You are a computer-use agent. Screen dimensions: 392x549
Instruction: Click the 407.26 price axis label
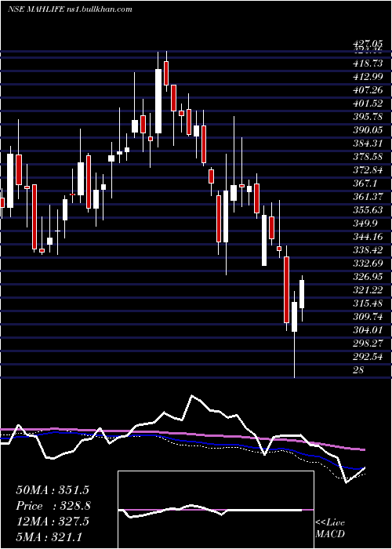[368, 90]
